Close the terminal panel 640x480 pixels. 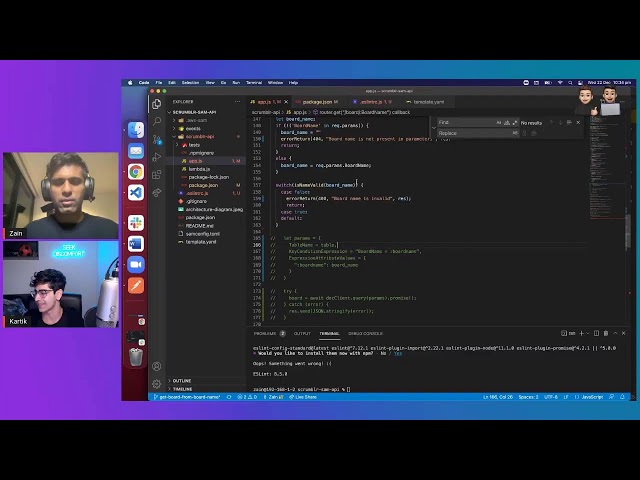(x=624, y=333)
